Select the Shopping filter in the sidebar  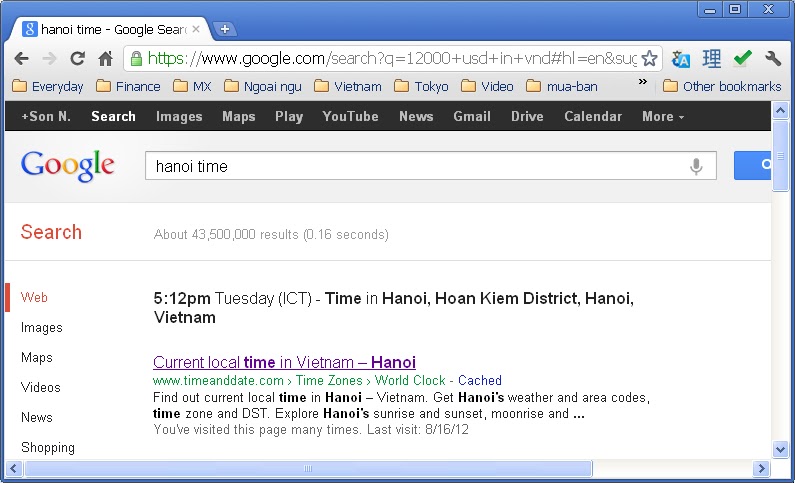tap(48, 448)
